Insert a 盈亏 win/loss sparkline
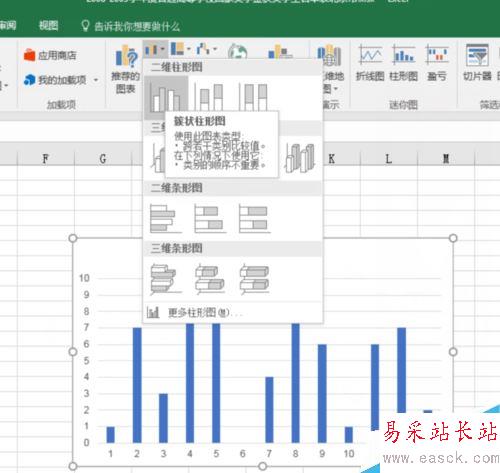500x473 pixels. 437,63
